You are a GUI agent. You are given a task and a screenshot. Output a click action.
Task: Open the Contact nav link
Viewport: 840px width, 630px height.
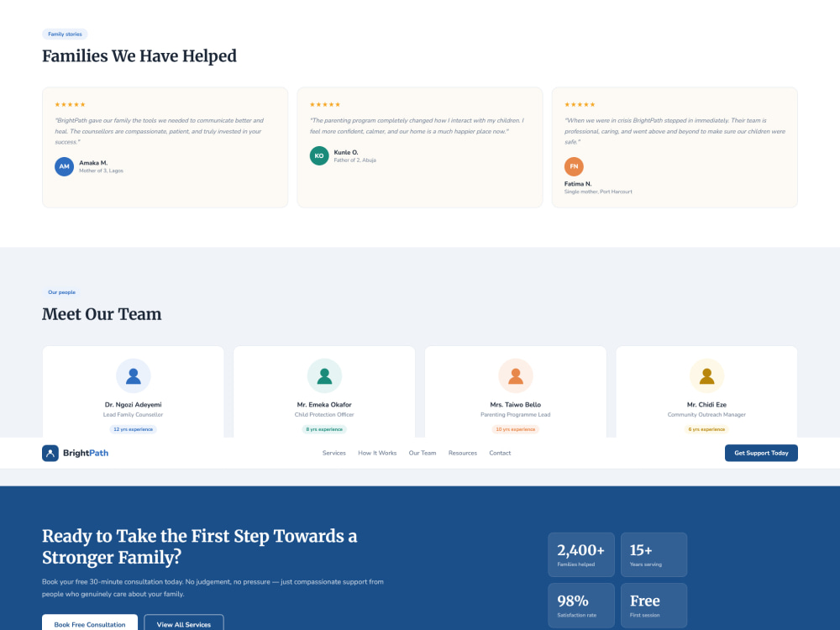(500, 454)
